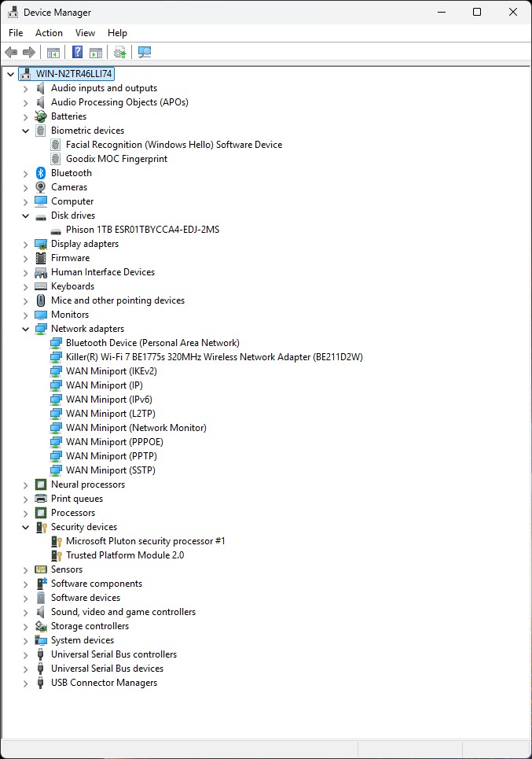The width and height of the screenshot is (532, 759).
Task: Select Bluetooth Device (Personal Area Network)
Action: 152,343
